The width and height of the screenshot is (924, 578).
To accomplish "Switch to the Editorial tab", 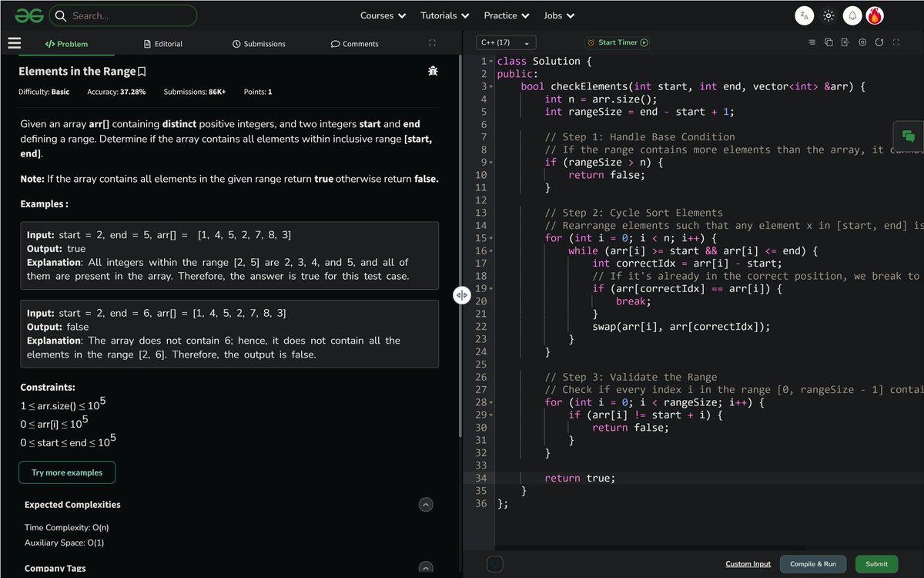I will 163,44.
